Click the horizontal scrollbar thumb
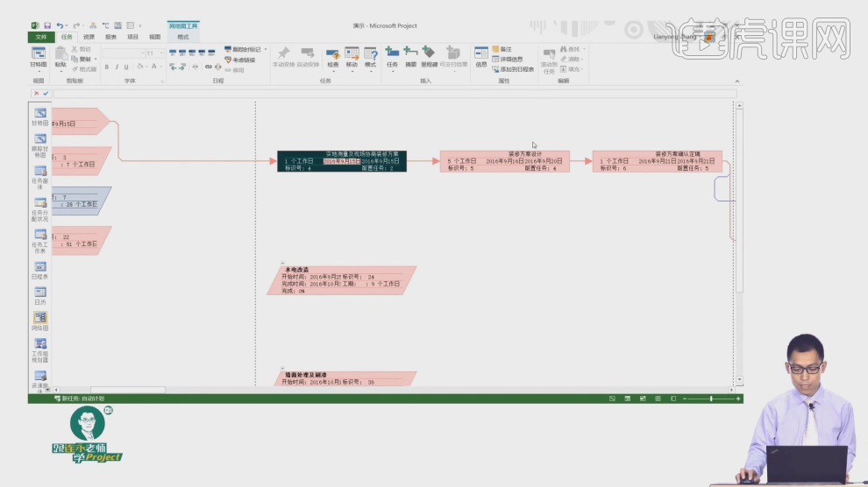The height and width of the screenshot is (487, 868). pyautogui.click(x=128, y=390)
